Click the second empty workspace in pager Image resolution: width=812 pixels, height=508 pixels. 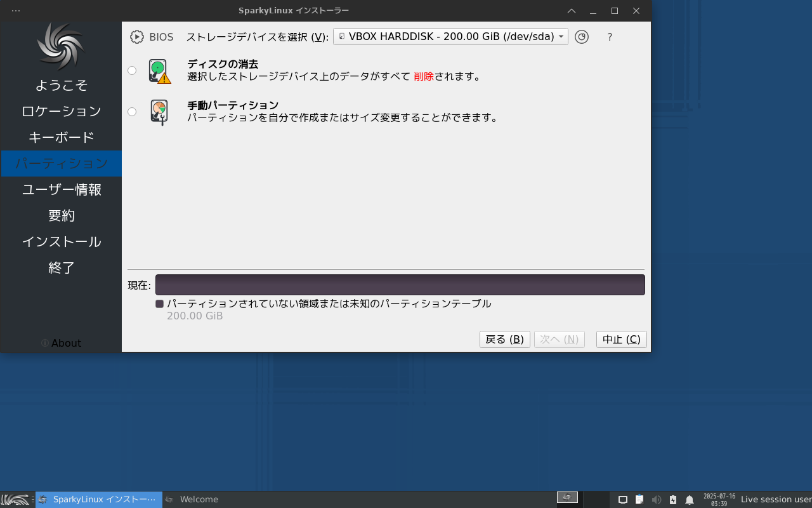tap(596, 499)
